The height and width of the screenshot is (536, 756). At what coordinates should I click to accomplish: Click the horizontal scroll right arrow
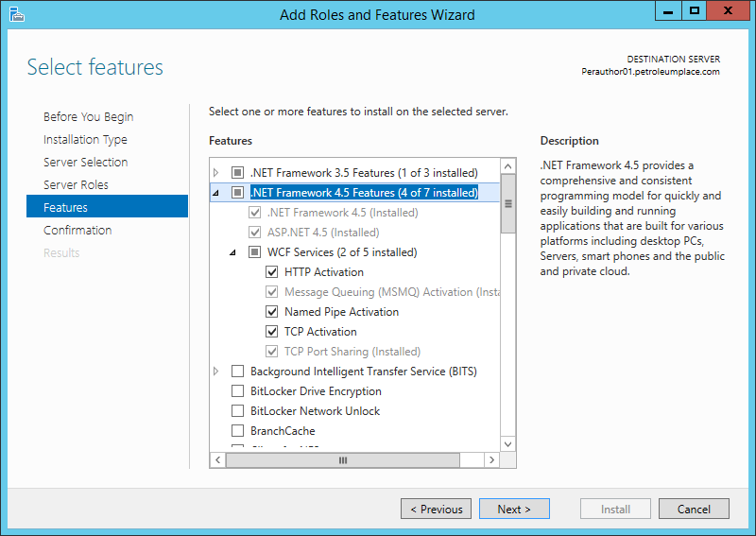[491, 459]
